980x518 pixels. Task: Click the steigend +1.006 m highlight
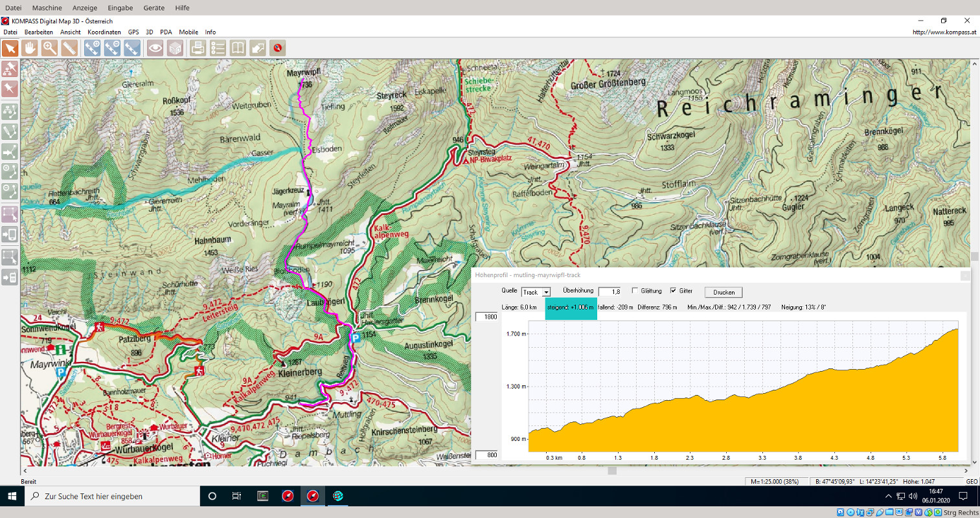pos(571,308)
